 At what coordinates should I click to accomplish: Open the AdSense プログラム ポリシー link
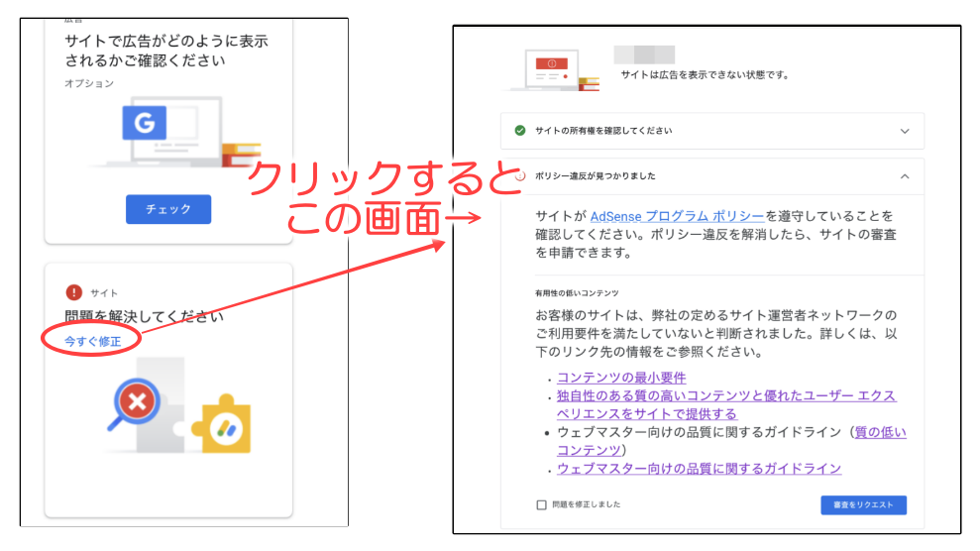pos(677,216)
